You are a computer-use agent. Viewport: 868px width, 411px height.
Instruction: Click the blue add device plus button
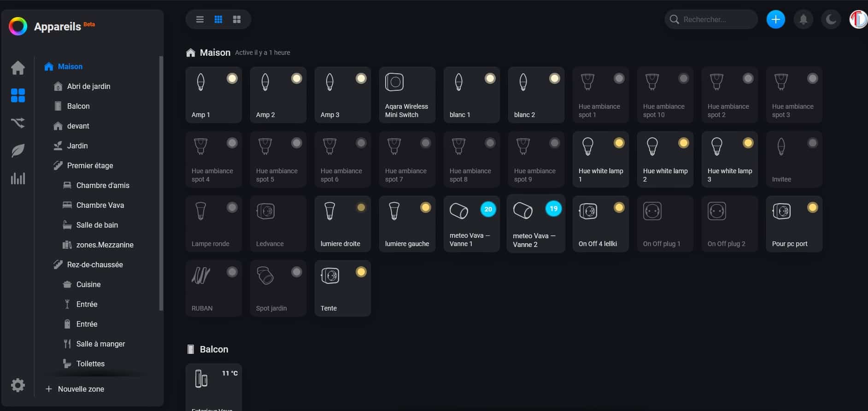775,19
